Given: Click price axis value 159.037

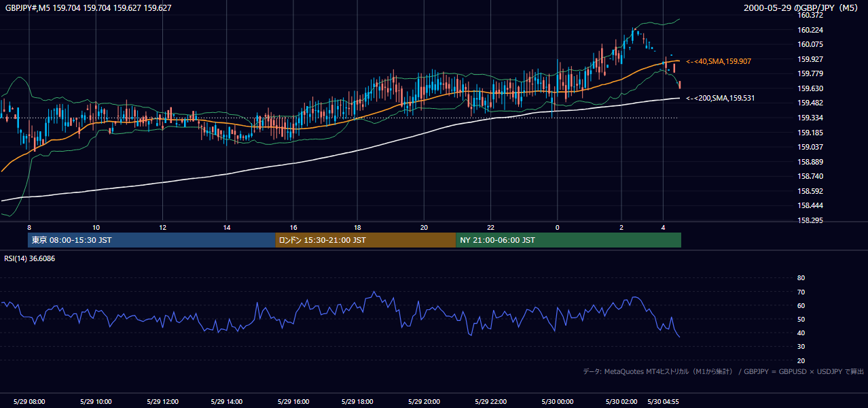Looking at the screenshot, I should point(811,147).
